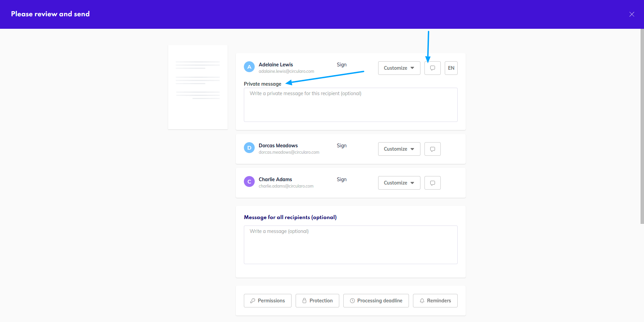
Task: Click Dorcas Meadows avatar circle
Action: click(249, 148)
